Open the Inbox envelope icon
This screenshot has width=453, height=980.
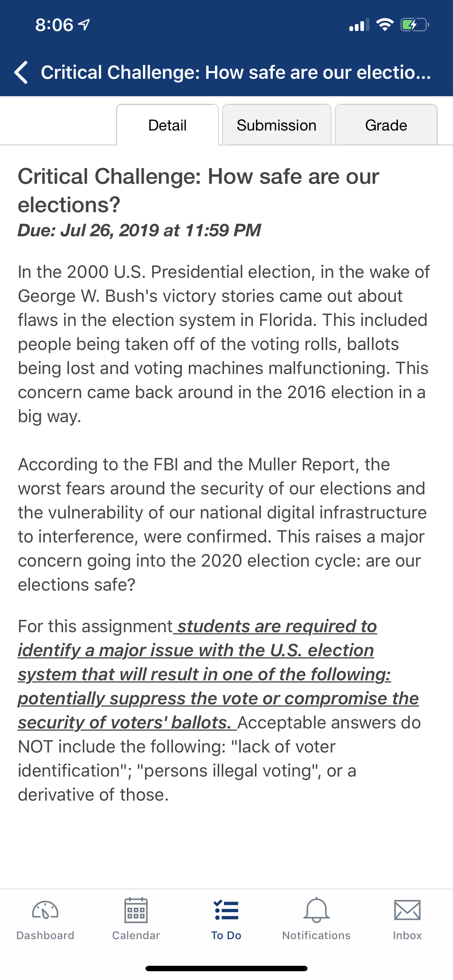coord(407,910)
